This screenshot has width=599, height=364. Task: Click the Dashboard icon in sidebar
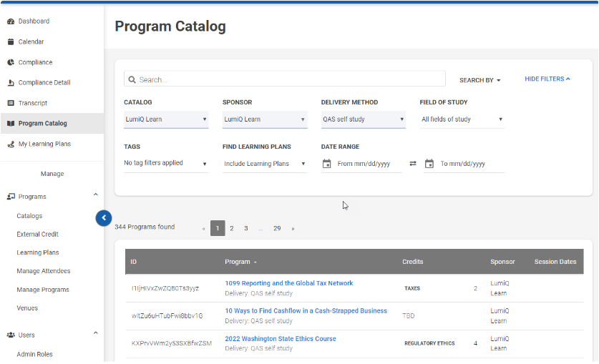coord(11,21)
